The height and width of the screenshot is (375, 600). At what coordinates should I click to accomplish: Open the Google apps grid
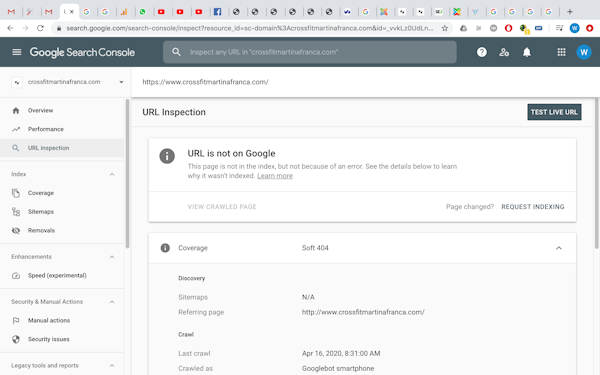[x=561, y=52]
